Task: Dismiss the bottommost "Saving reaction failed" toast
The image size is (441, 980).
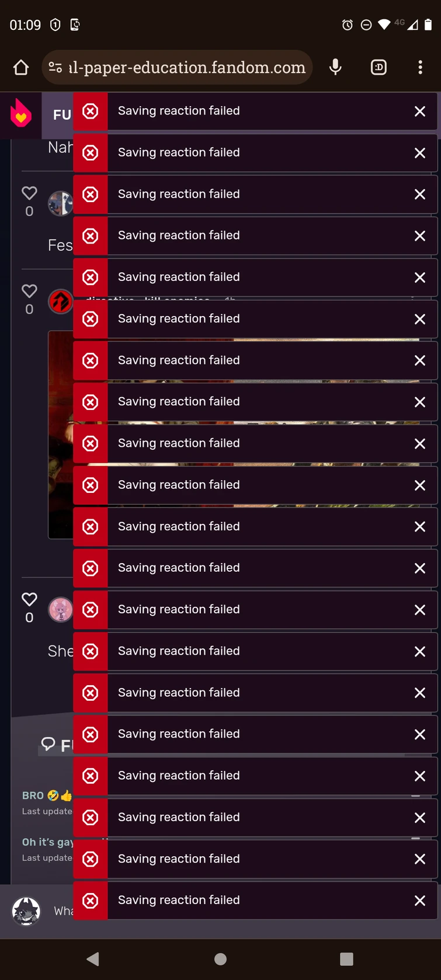Action: click(x=419, y=901)
